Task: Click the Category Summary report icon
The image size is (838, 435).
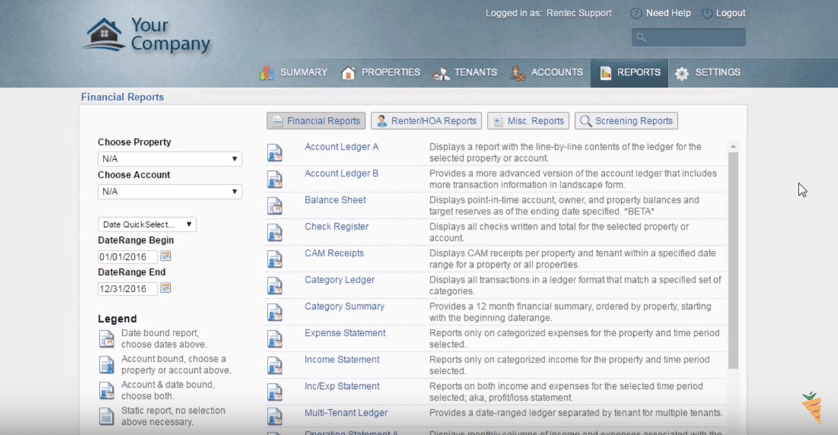Action: 275,313
